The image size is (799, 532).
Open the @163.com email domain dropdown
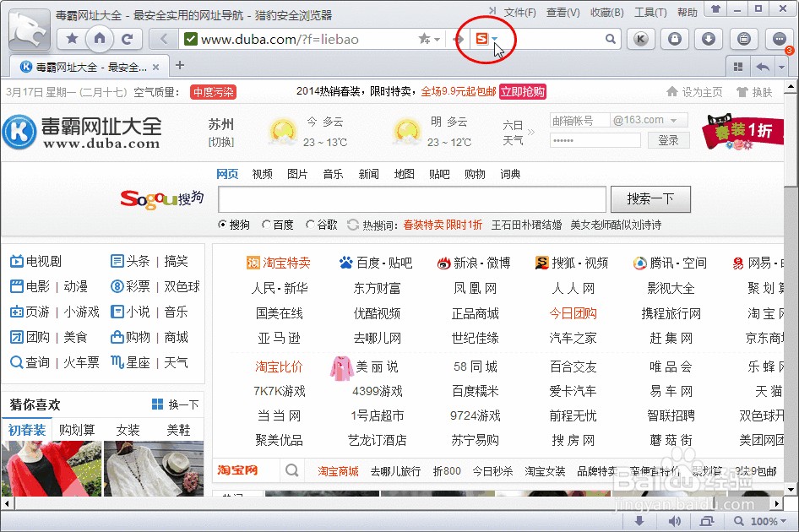pyautogui.click(x=674, y=120)
